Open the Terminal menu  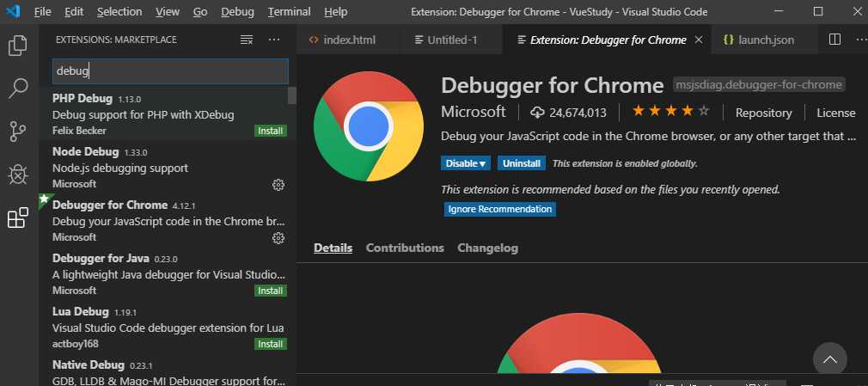289,11
